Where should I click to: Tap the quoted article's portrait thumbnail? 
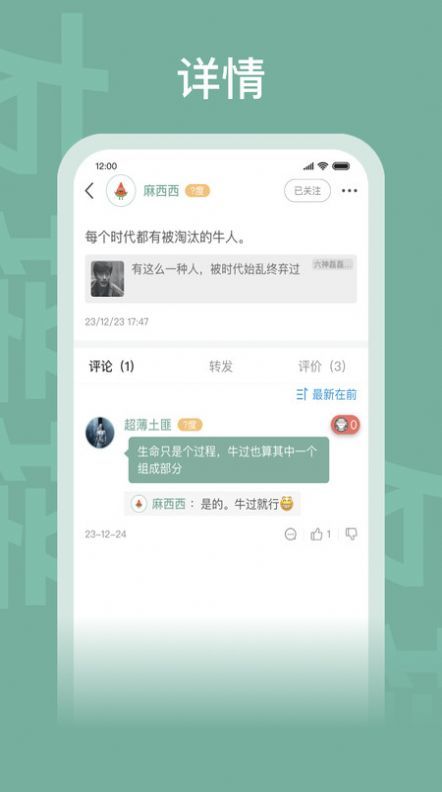tap(107, 279)
